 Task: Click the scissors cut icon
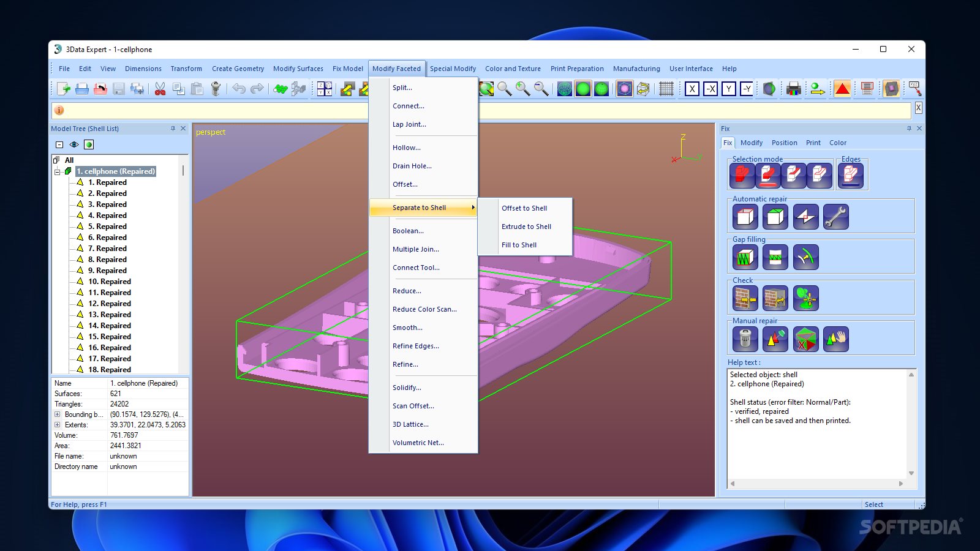click(160, 89)
